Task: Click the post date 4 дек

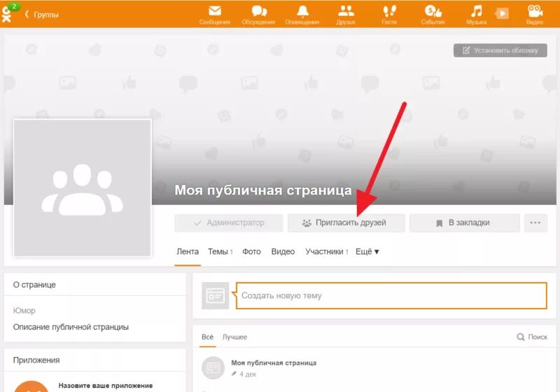Action: point(248,374)
